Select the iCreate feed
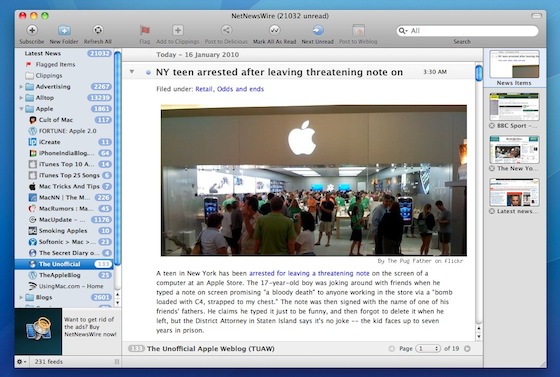560x377 pixels. (65, 142)
